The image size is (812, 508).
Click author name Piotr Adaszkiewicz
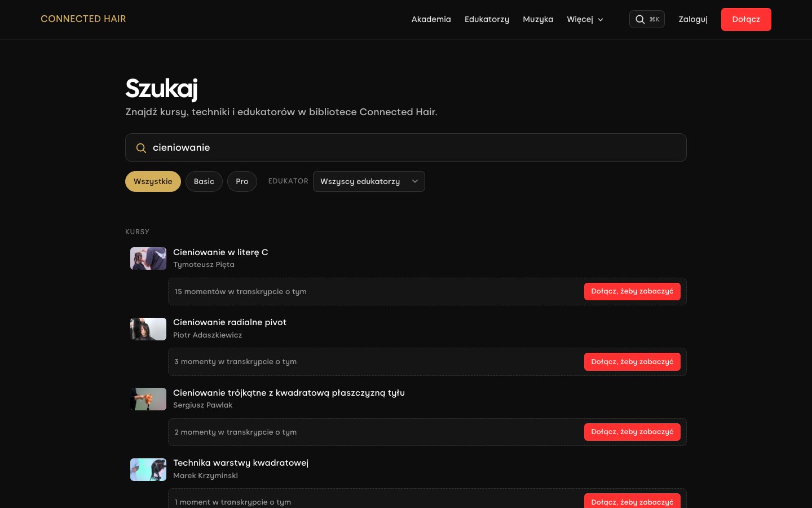click(x=208, y=335)
